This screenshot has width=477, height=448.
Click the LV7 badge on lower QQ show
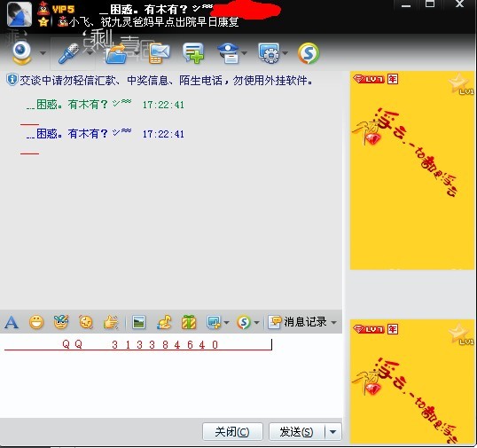(369, 329)
